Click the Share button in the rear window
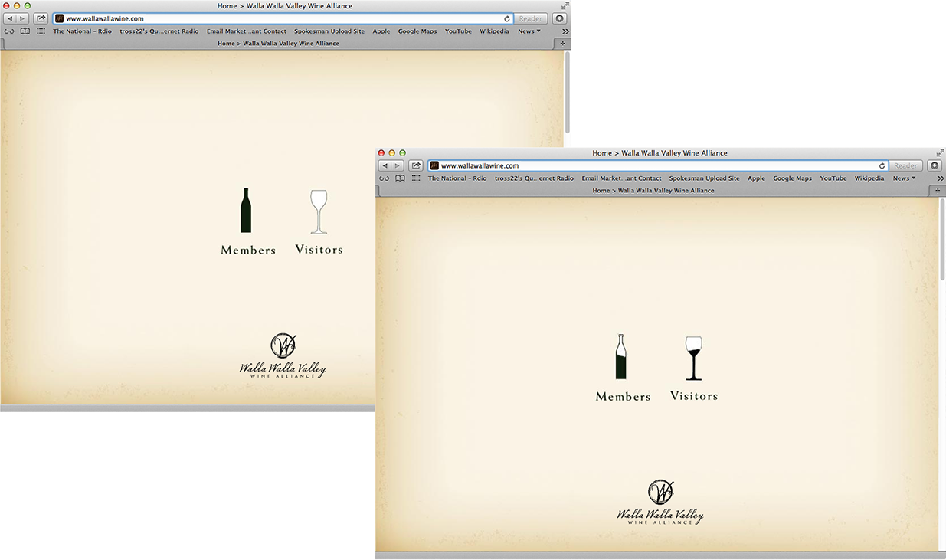946x560 pixels. [41, 18]
